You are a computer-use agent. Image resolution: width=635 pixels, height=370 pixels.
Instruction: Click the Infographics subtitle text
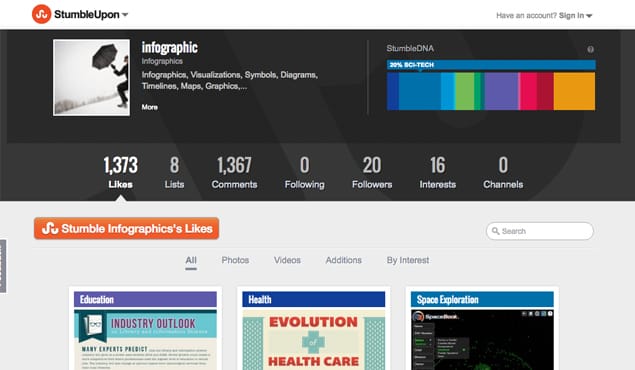click(162, 61)
